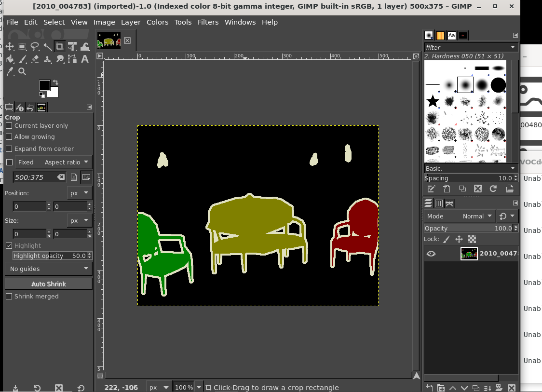
Task: Select the Zoom magnifier tool
Action: [x=22, y=71]
